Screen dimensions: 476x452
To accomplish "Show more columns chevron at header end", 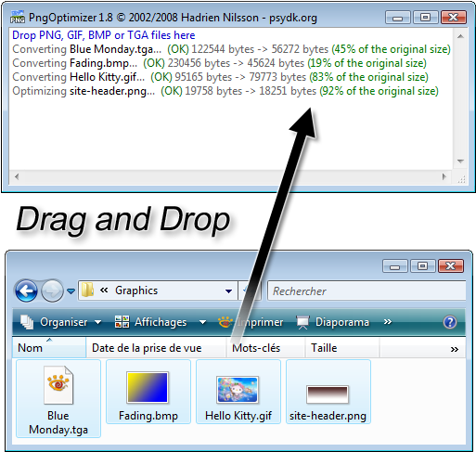I will coord(454,349).
